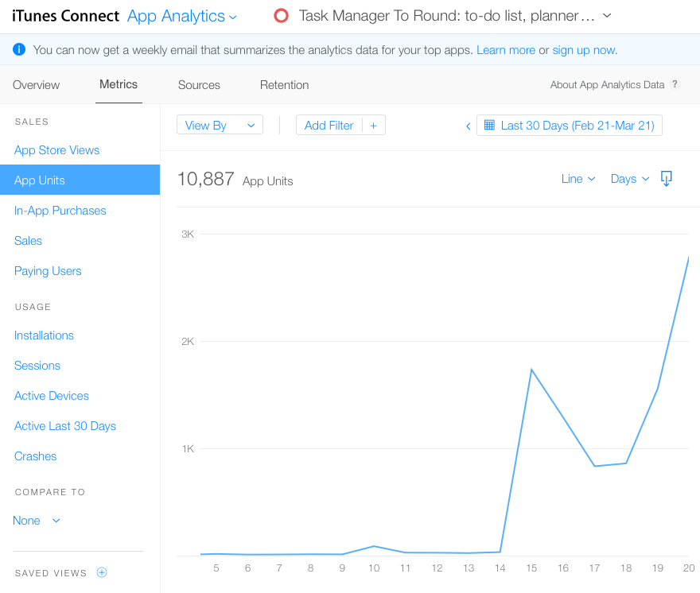The height and width of the screenshot is (593, 700).
Task: Click the help question mark icon
Action: pyautogui.click(x=675, y=84)
